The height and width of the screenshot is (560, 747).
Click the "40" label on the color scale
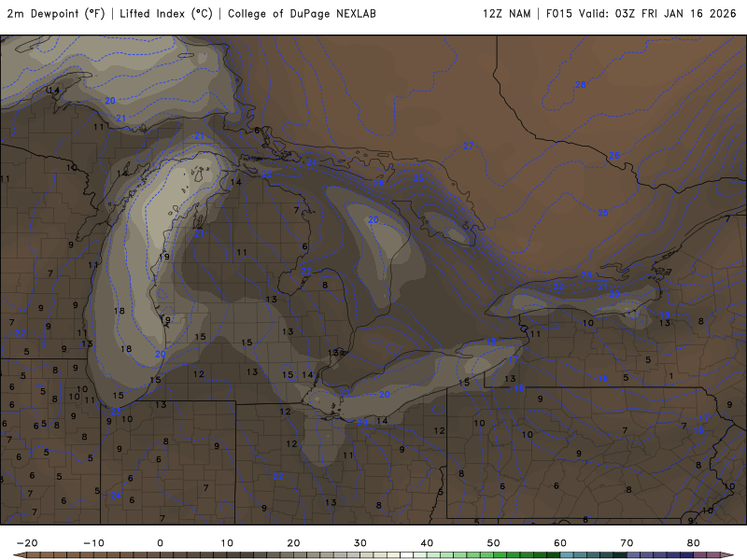(427, 543)
